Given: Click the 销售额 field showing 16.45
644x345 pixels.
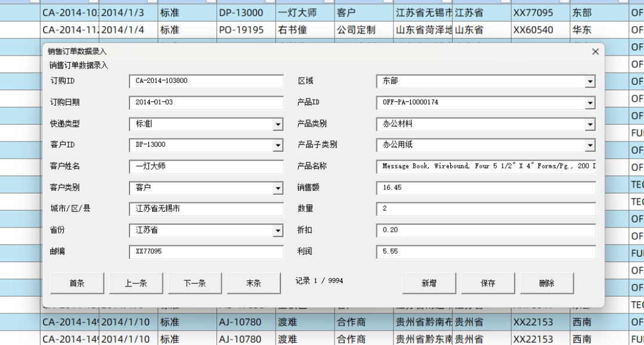Looking at the screenshot, I should tap(486, 188).
